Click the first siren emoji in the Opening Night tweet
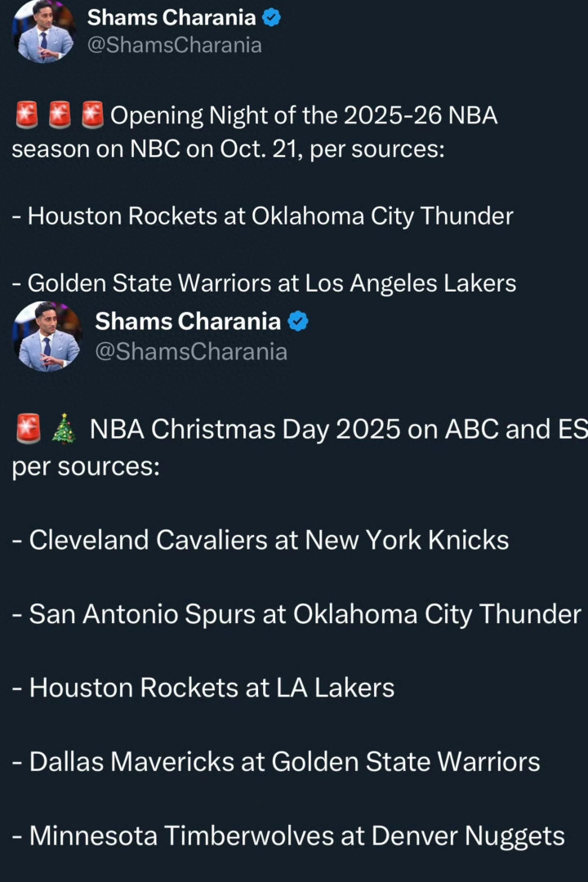This screenshot has height=882, width=588. click(27, 117)
